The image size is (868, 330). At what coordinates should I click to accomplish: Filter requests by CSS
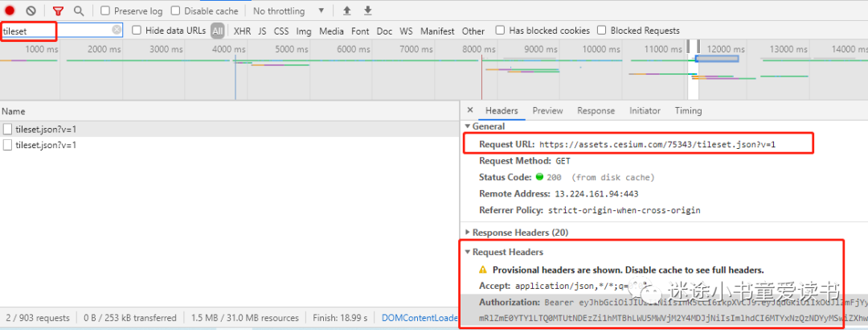(281, 31)
